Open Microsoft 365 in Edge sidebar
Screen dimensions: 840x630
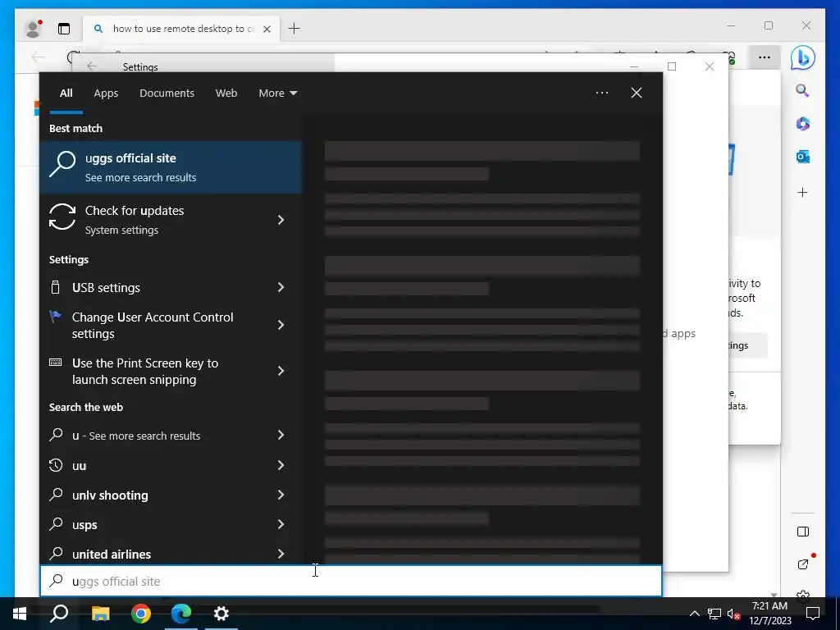point(802,124)
